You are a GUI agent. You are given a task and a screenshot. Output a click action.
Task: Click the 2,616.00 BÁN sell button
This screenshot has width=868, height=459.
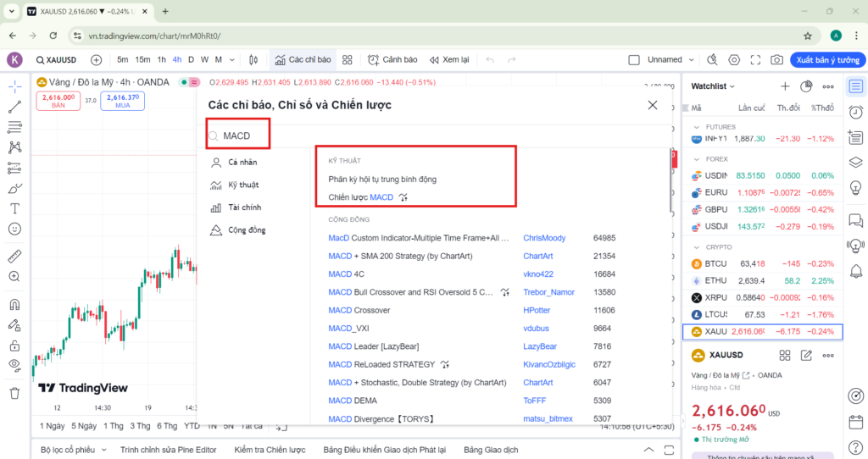coord(58,101)
